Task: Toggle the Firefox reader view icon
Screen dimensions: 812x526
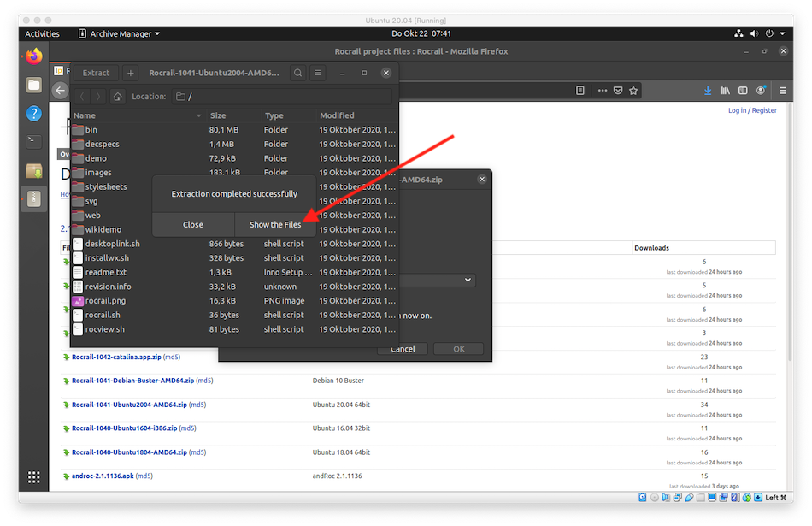Action: (x=580, y=90)
